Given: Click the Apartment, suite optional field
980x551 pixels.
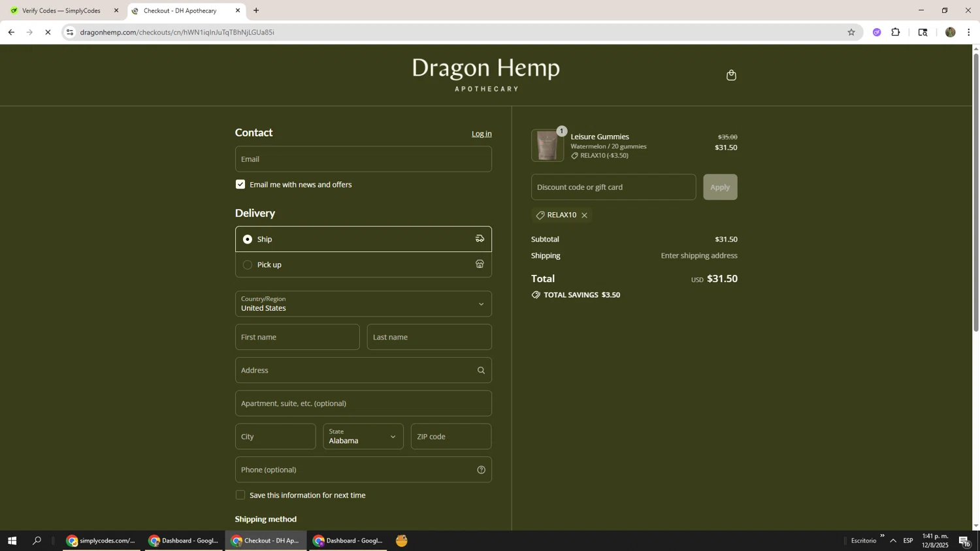Looking at the screenshot, I should [x=363, y=403].
